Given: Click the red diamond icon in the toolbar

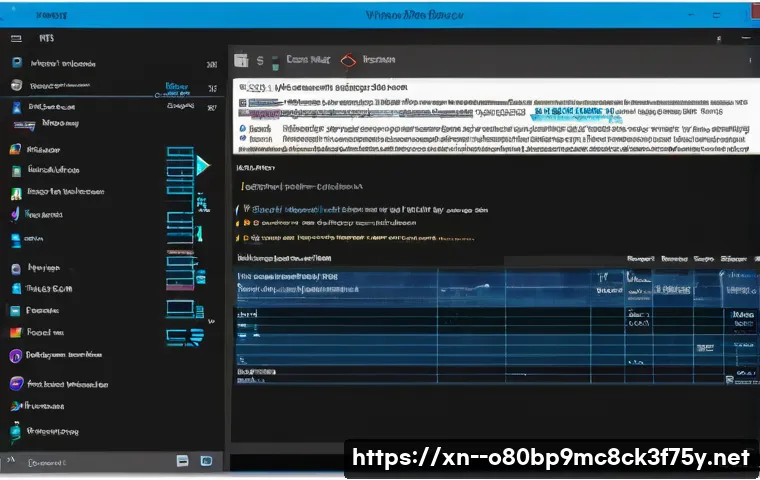Looking at the screenshot, I should tap(349, 61).
